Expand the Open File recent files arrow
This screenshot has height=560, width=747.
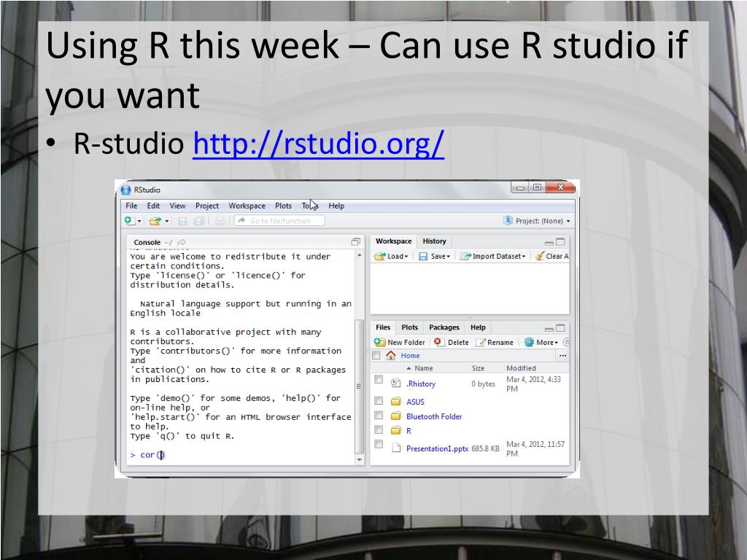pos(167,221)
